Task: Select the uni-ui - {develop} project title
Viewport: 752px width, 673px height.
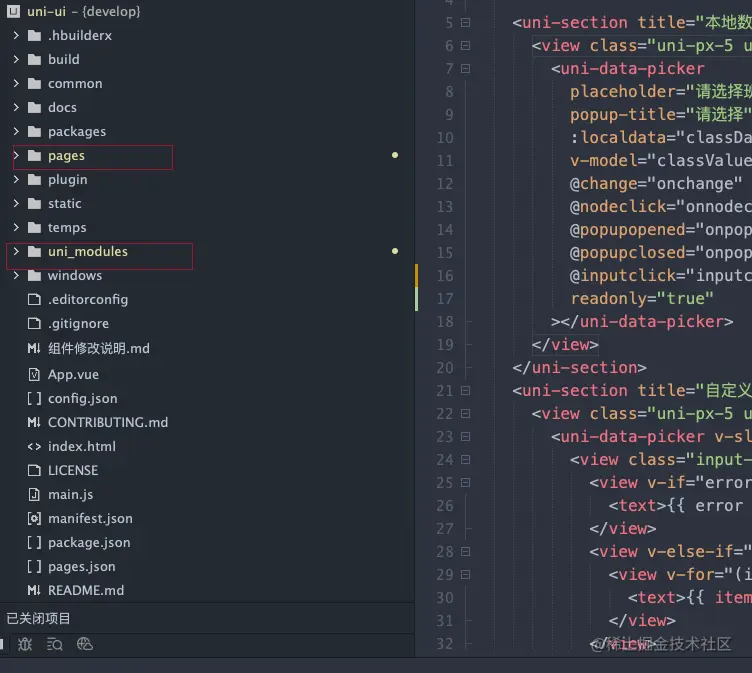Action: (84, 11)
